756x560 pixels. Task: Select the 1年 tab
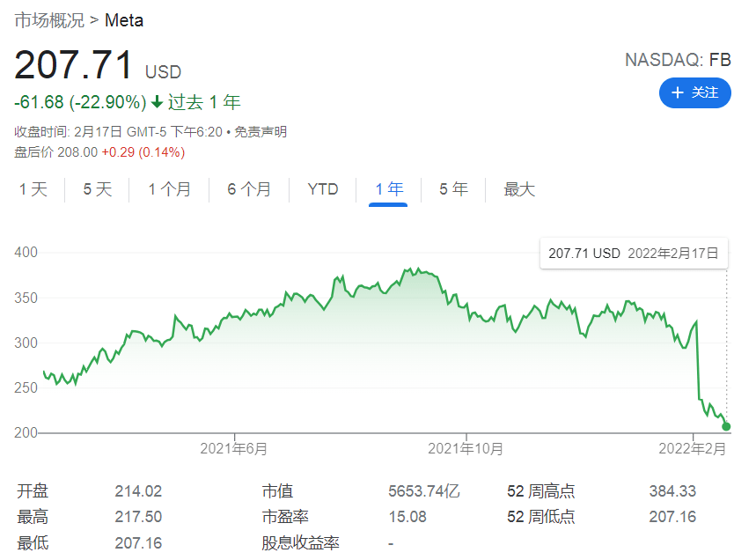(389, 189)
